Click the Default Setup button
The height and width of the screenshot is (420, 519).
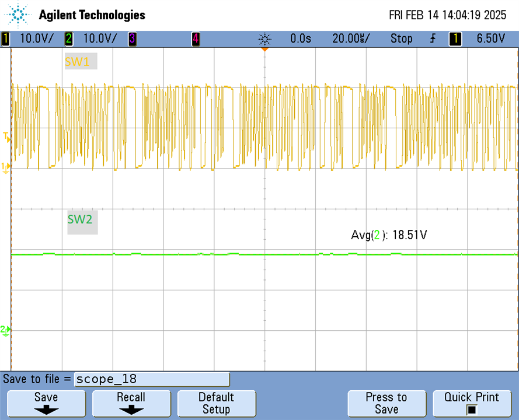coord(217,404)
